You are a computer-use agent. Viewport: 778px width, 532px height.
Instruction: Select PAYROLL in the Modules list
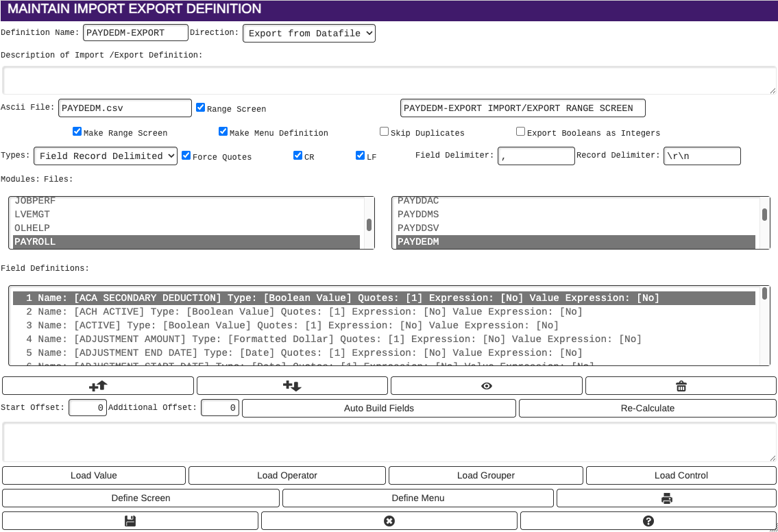coord(186,242)
